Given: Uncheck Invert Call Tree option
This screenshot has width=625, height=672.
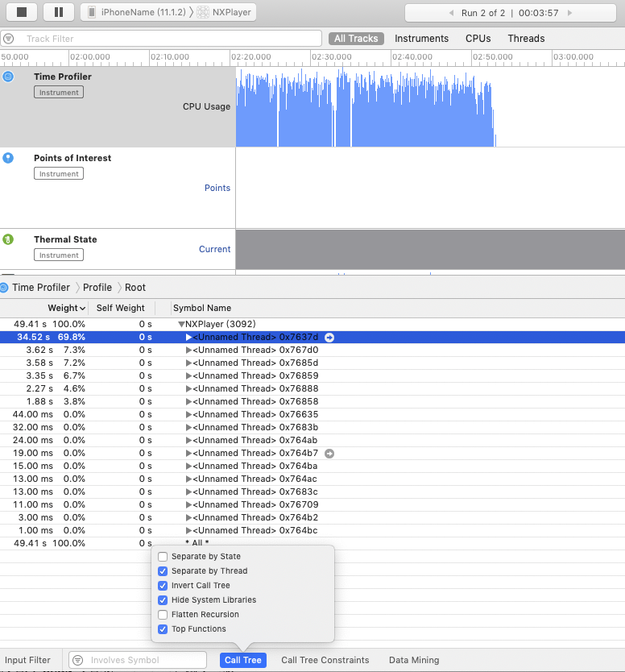Looking at the screenshot, I should (163, 586).
